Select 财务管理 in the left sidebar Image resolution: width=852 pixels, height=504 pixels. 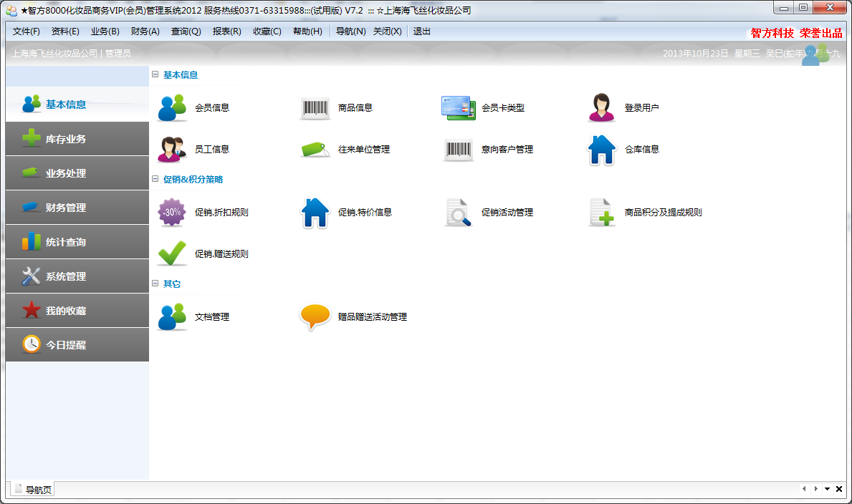tap(77, 208)
